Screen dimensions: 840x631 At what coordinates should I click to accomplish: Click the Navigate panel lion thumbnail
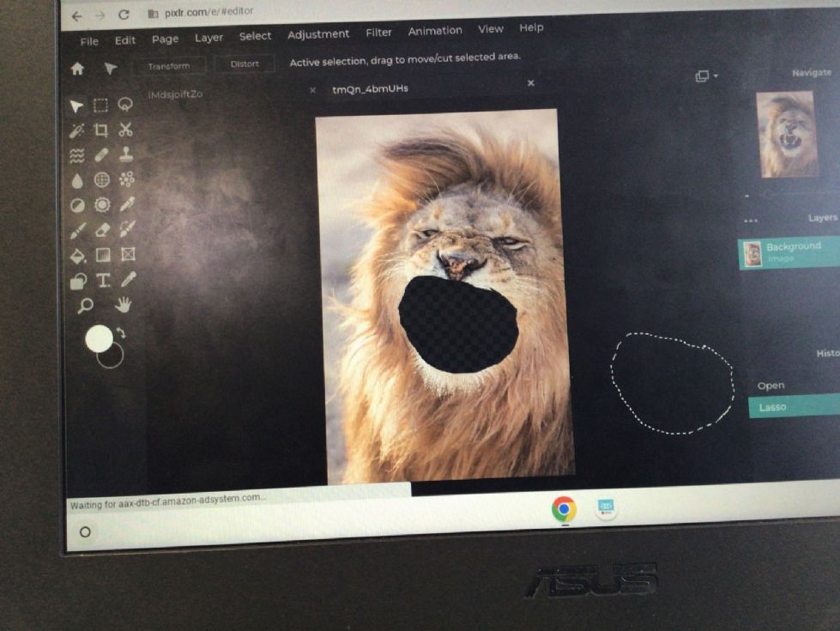788,135
